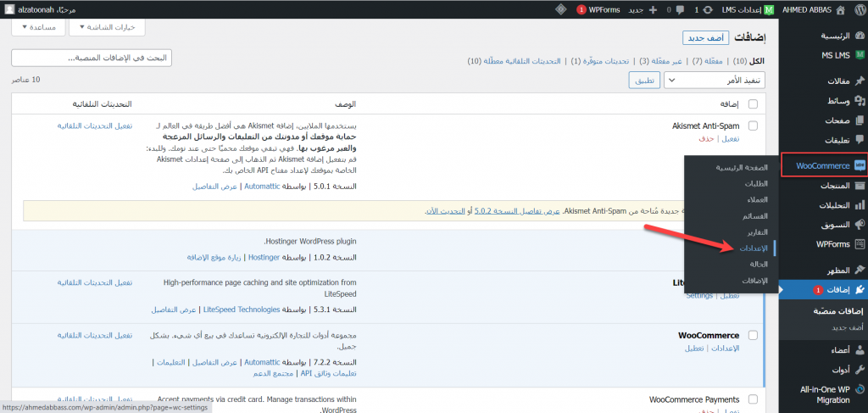Sort by the الوصف column header
Screen dimensions: 868x413
[x=345, y=104]
